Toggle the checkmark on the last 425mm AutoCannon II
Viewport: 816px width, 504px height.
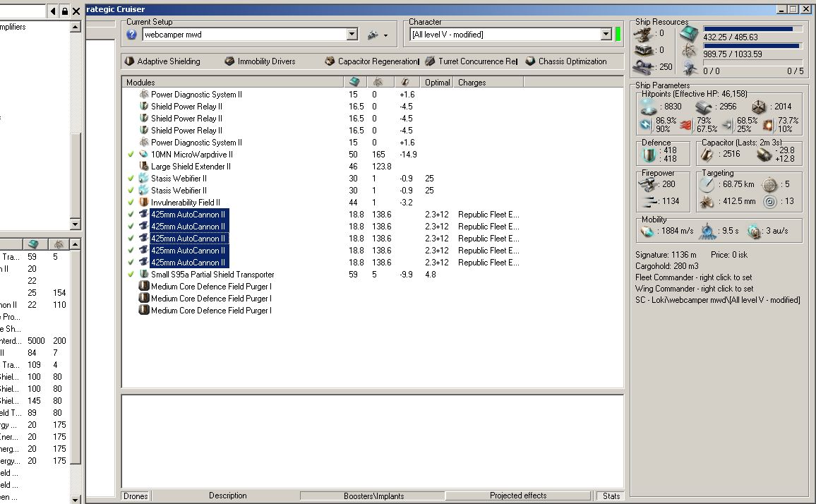click(131, 263)
